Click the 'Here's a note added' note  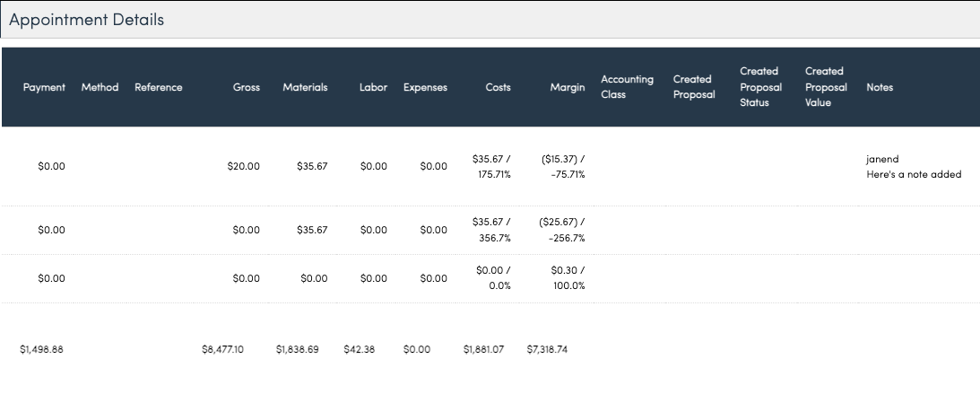[x=914, y=174]
